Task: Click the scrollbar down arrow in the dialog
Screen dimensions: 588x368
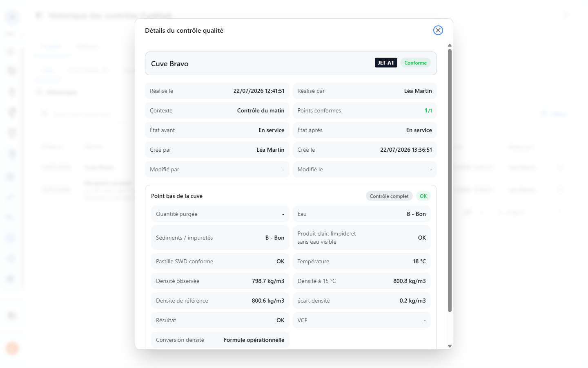Action: coord(450,346)
